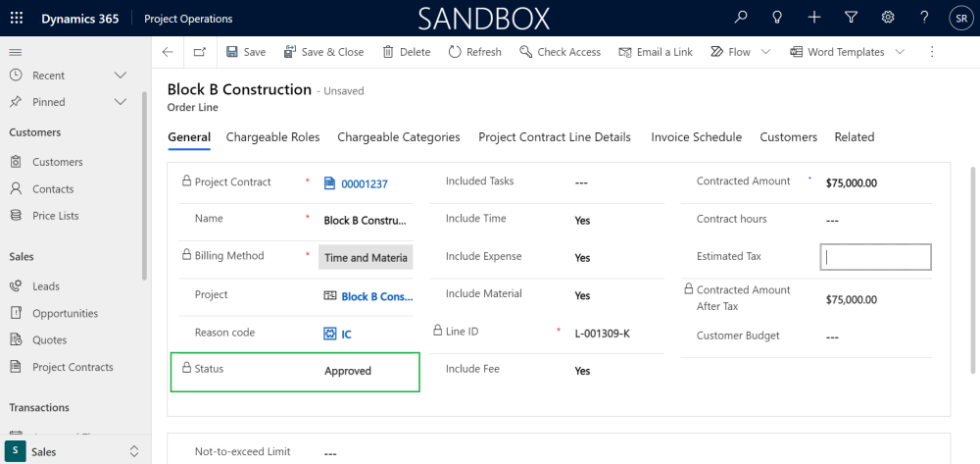Expand the Pinned section in sidebar

121,102
